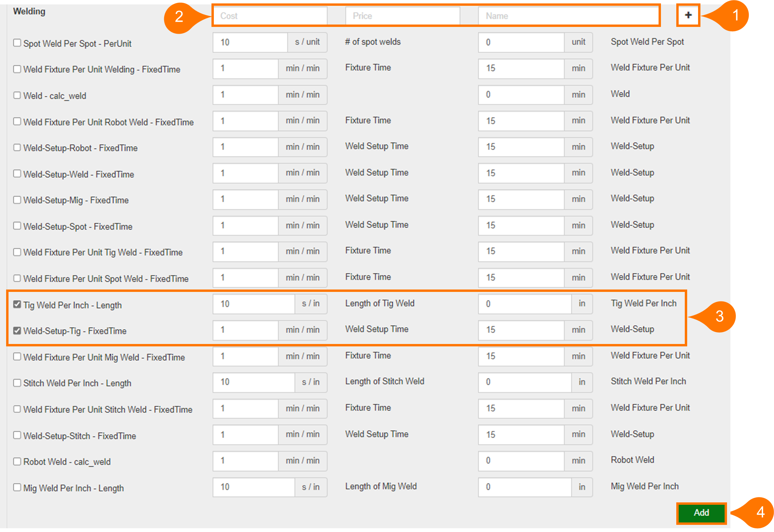Viewport: 774px width, 532px height.
Task: Click the Cost input field at top
Action: pos(270,16)
